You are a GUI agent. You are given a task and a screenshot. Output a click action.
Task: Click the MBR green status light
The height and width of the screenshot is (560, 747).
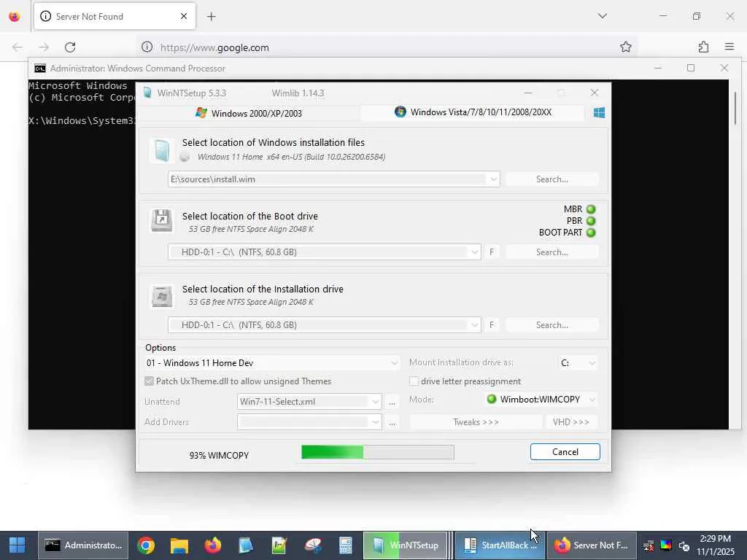coord(591,209)
